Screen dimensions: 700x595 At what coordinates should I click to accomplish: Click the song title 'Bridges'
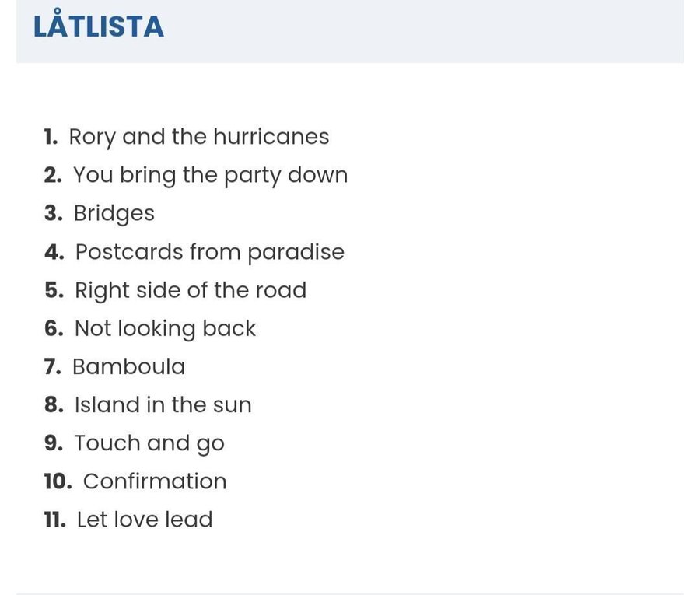114,213
